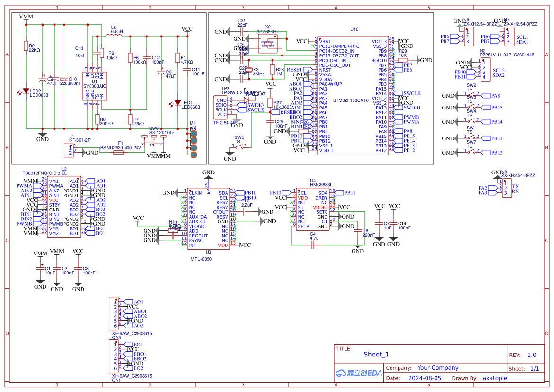Image resolution: width=554 pixels, height=392 pixels.
Task: Select the R2 22KΩ resistor
Action: [26, 46]
